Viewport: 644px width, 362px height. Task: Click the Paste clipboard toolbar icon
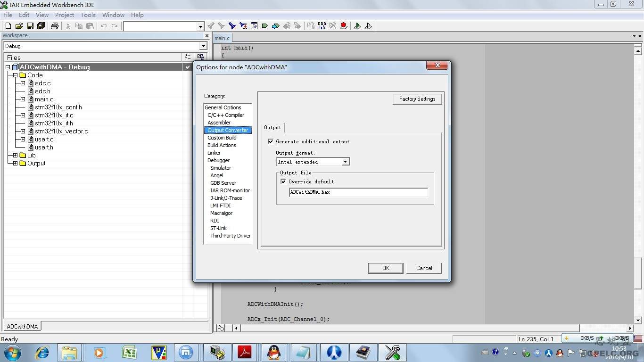90,26
